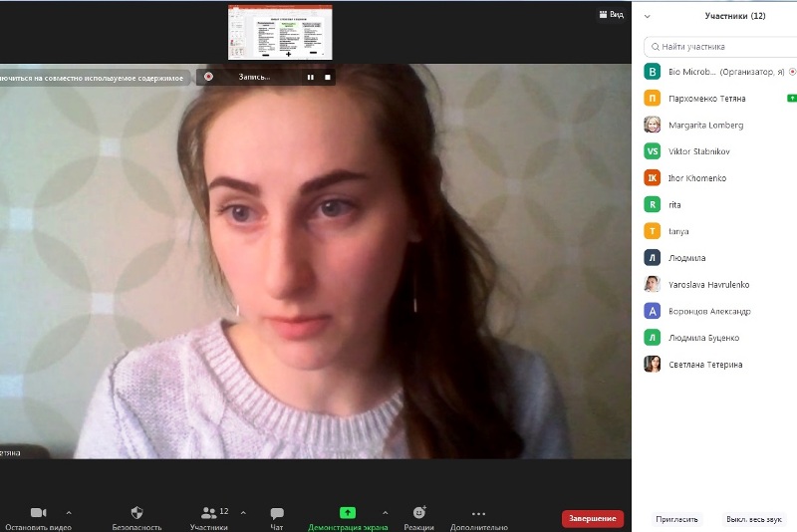797x532 pixels.
Task: Open the More ellipsis menu
Action: pos(479,513)
